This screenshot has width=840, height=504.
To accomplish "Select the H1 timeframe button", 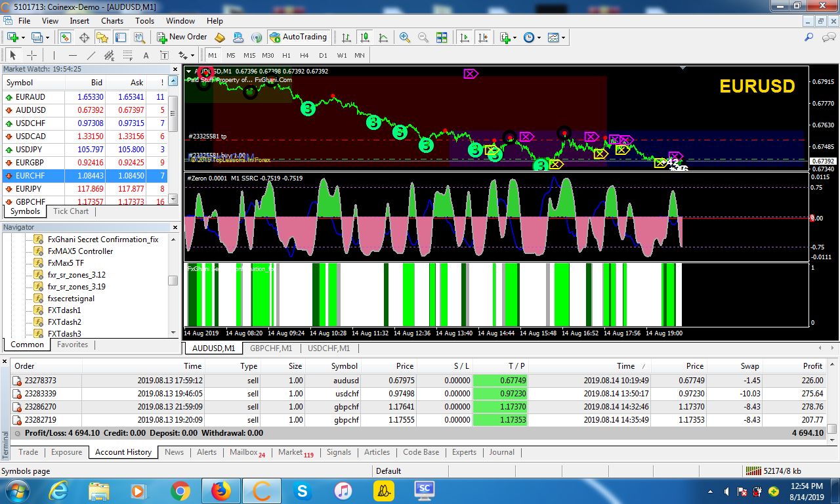I will coord(286,55).
